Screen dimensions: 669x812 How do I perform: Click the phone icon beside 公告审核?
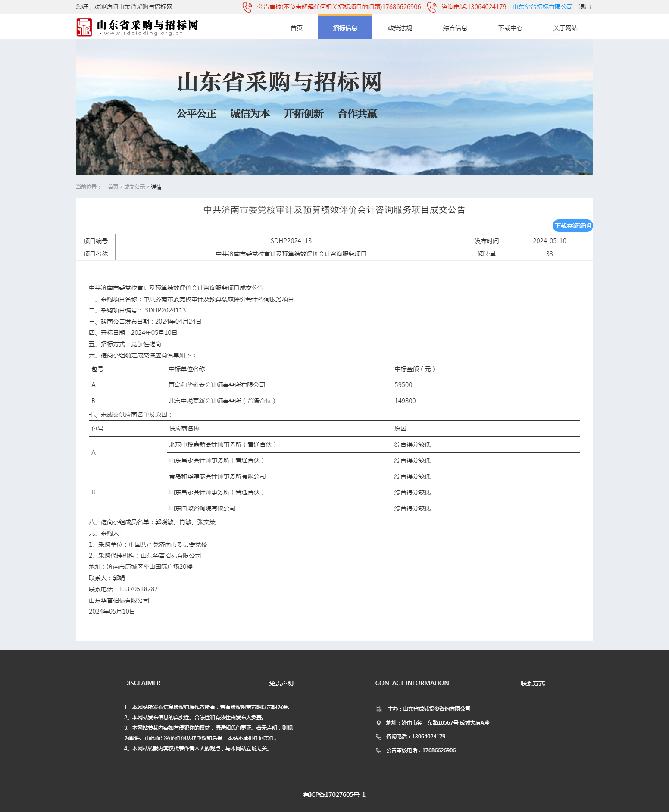[x=247, y=7]
